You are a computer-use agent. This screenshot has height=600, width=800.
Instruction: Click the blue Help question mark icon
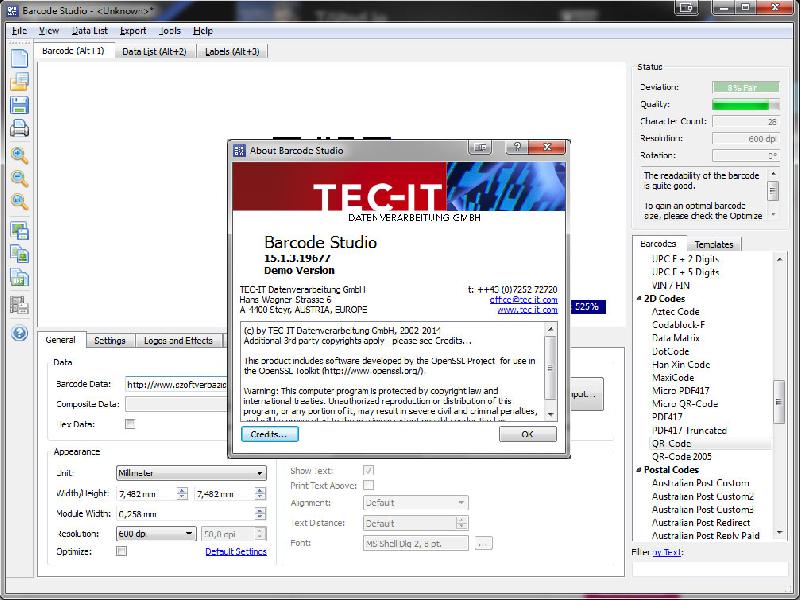(x=19, y=333)
